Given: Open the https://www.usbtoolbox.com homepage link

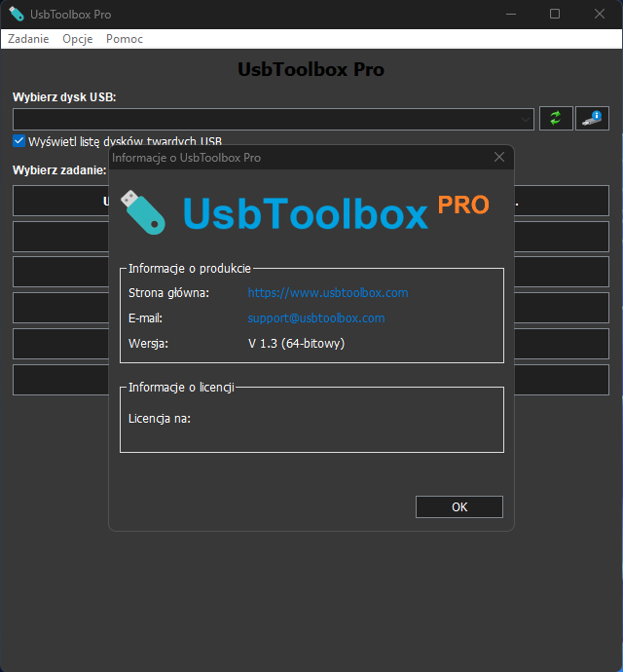Looking at the screenshot, I should [328, 293].
